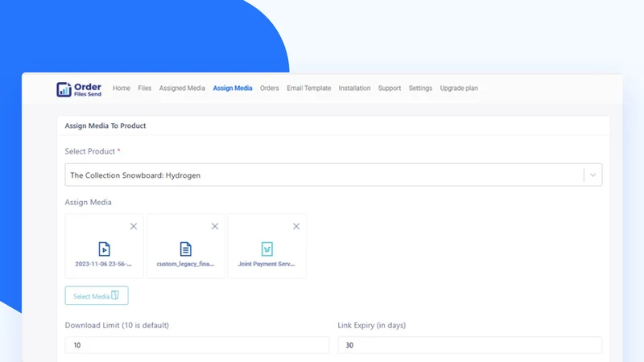The image size is (644, 362).
Task: Click the 'Select Product' label
Action: [90, 151]
